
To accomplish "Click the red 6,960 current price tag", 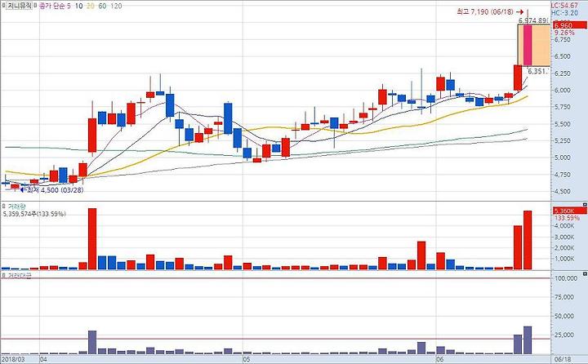I will [x=570, y=25].
